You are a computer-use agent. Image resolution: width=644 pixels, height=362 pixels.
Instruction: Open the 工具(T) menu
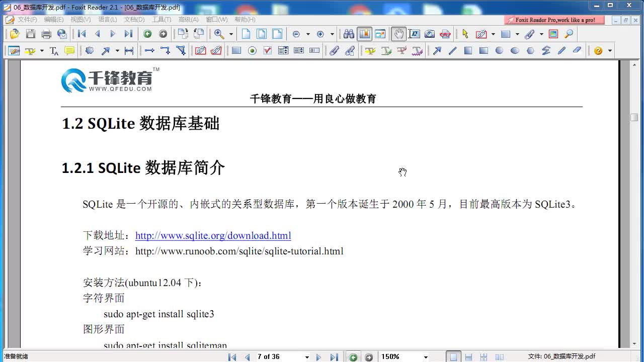click(x=162, y=20)
